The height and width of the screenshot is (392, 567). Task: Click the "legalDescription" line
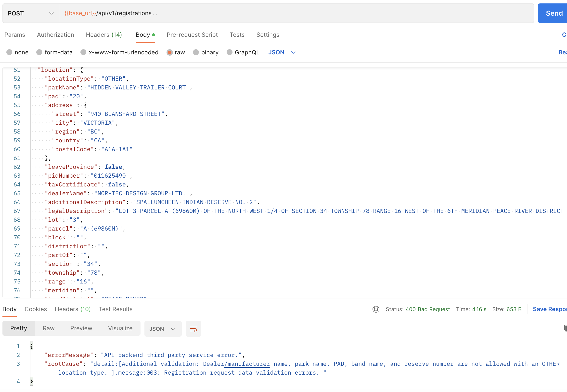point(306,211)
